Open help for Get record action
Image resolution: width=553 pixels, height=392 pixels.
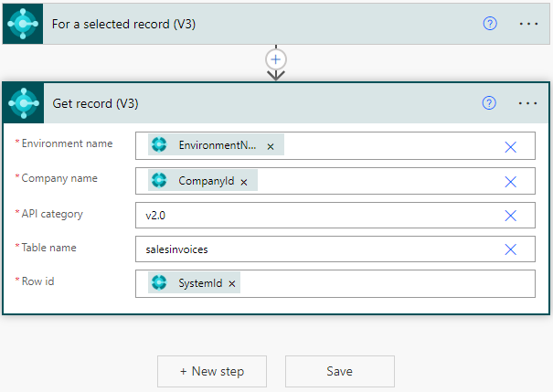coord(489,103)
